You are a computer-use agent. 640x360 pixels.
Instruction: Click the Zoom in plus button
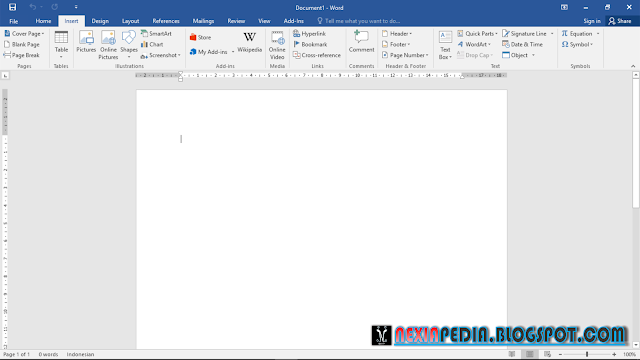(x=614, y=354)
